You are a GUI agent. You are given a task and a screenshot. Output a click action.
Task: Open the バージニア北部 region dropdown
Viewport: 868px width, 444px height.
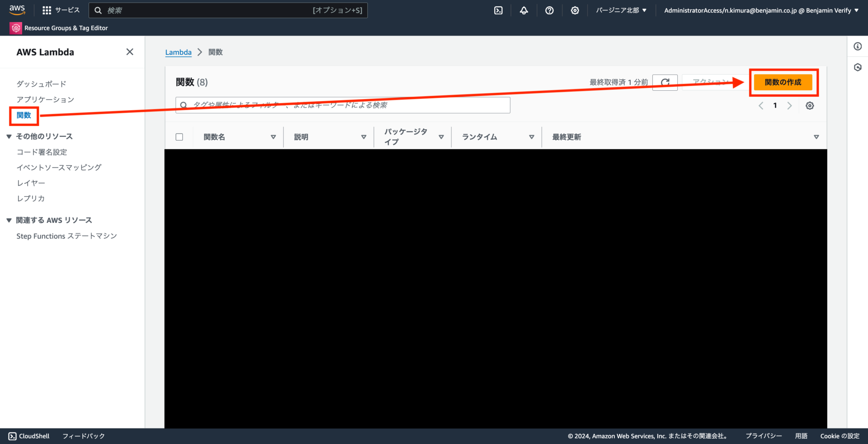(621, 10)
